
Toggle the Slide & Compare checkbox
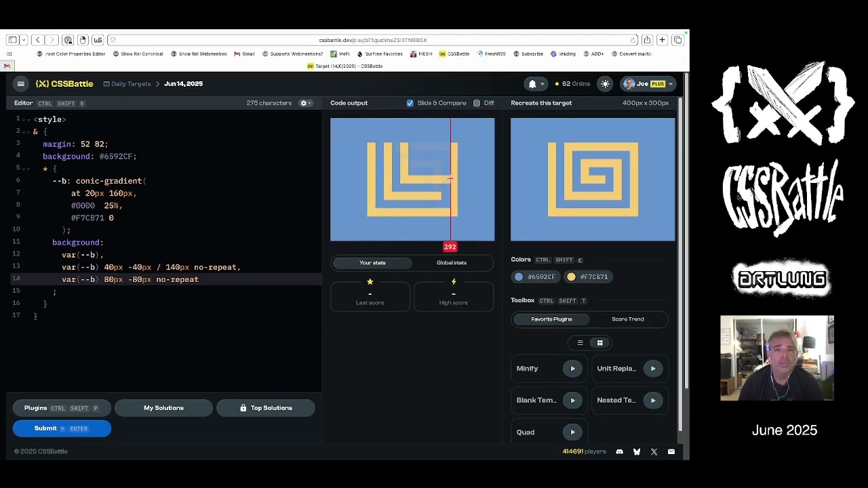click(x=410, y=103)
